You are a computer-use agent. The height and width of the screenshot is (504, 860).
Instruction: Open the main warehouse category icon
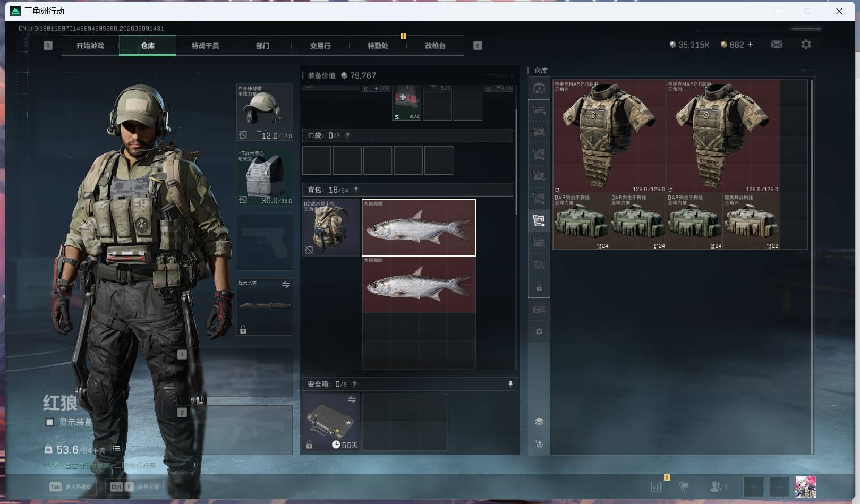539,88
